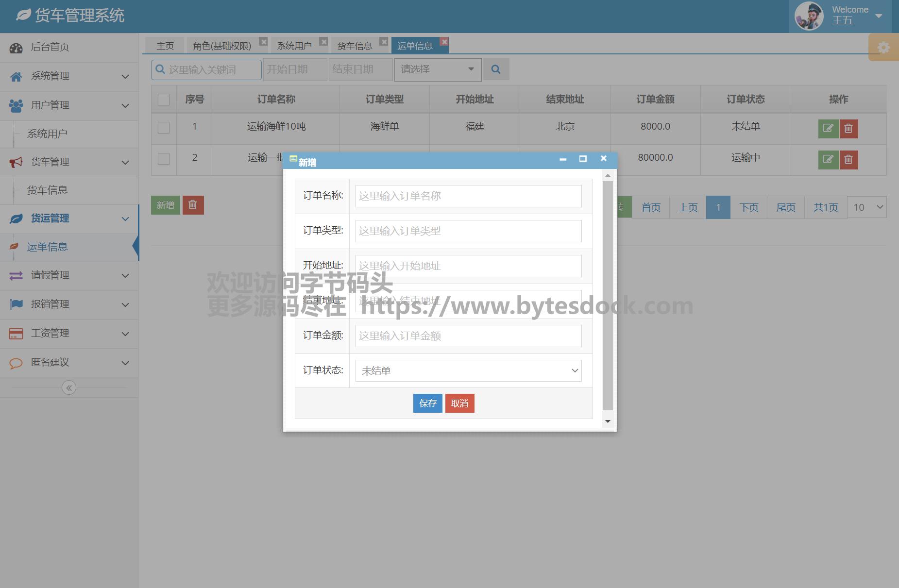Click red batch delete trash button
Screen dimensions: 899x588
(193, 205)
